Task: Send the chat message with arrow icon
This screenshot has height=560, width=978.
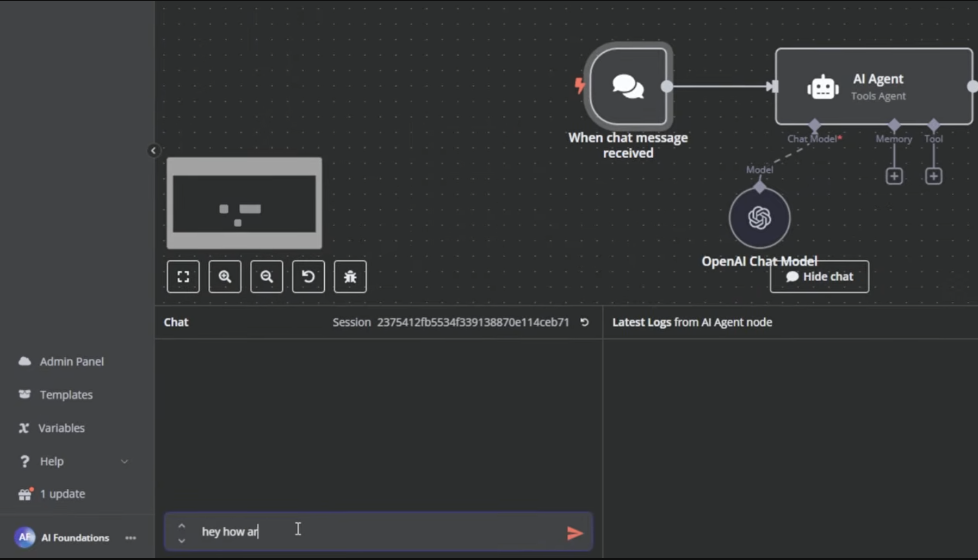Action: pos(574,533)
